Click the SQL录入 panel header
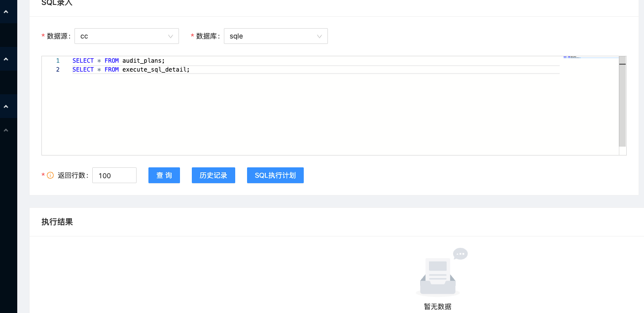The image size is (644, 313). (x=56, y=3)
